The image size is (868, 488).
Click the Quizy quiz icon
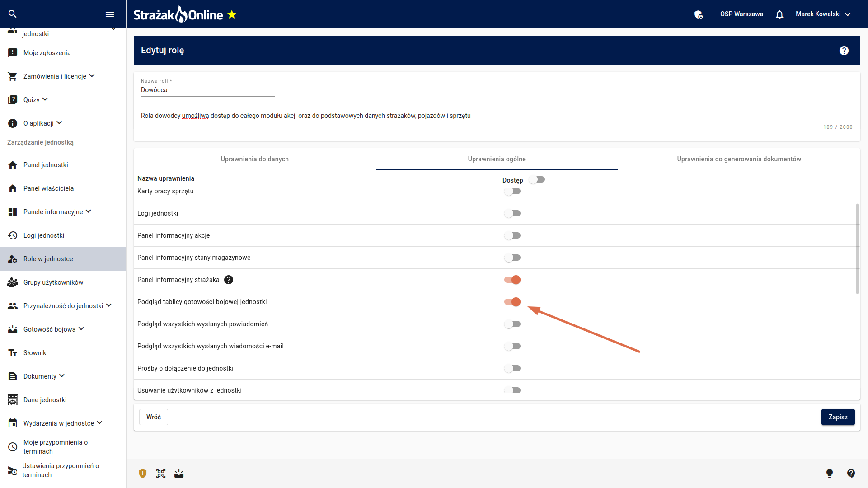click(13, 100)
